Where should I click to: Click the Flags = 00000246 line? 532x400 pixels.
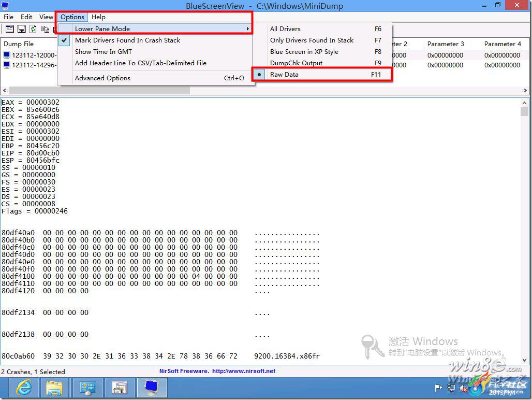[x=35, y=211]
